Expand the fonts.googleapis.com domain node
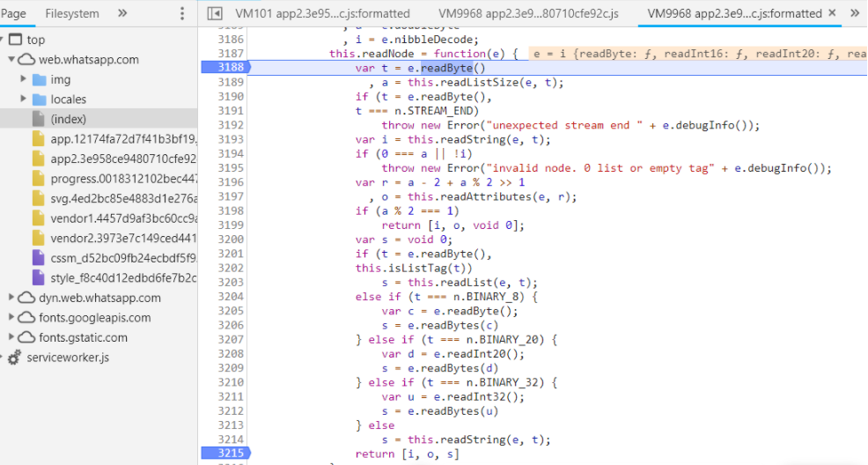This screenshot has height=465, width=868. pyautogui.click(x=11, y=317)
